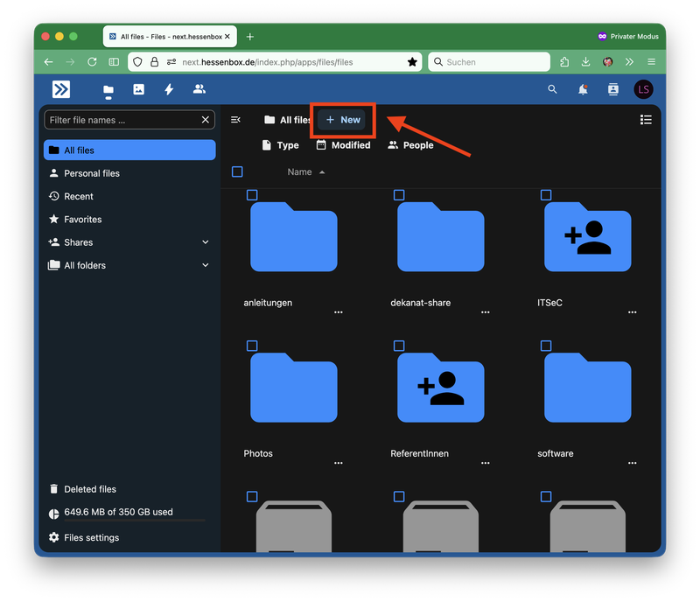Select the ITSeC folder checkbox
The image size is (700, 602).
[545, 195]
